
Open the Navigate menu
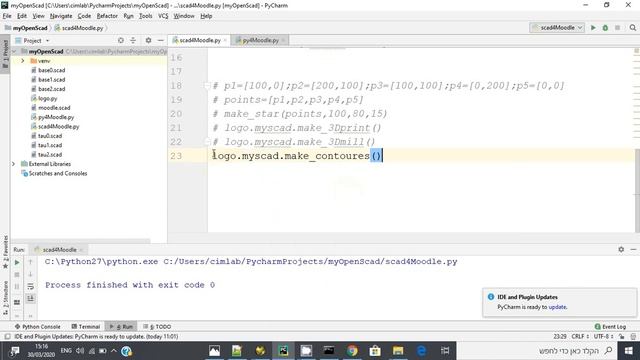pos(61,16)
